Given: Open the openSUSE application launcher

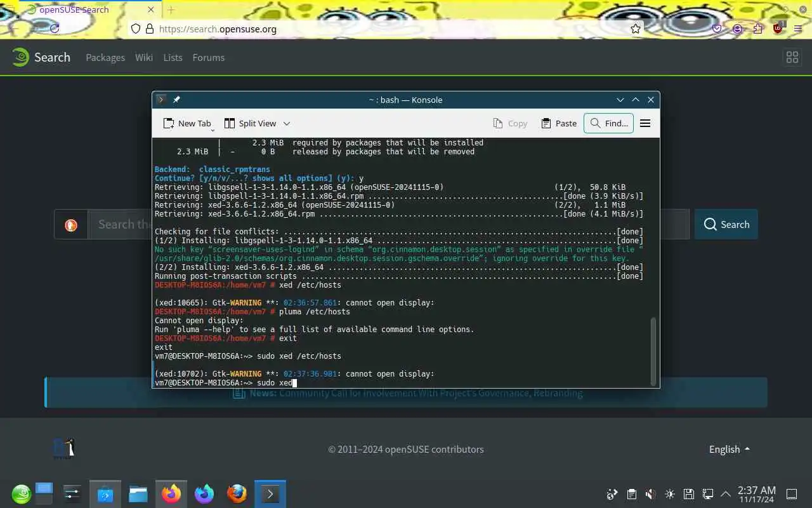Looking at the screenshot, I should coord(21,493).
